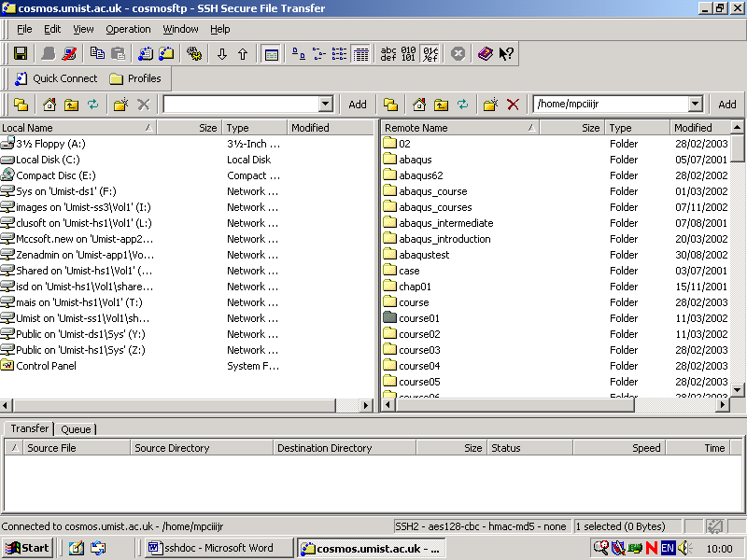Delete the selected remote item with the red X
Screen dimensions: 747x560
pos(513,105)
